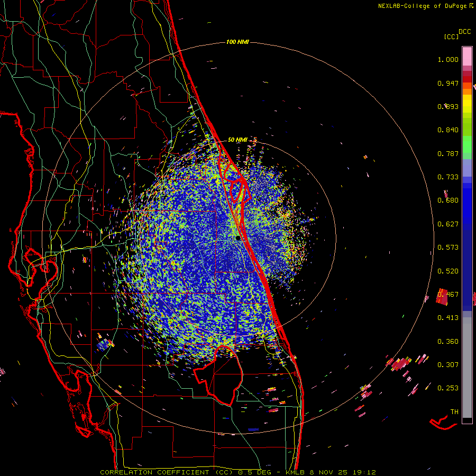Click the 0.307 scale value
The width and height of the screenshot is (476, 476).
(x=448, y=365)
